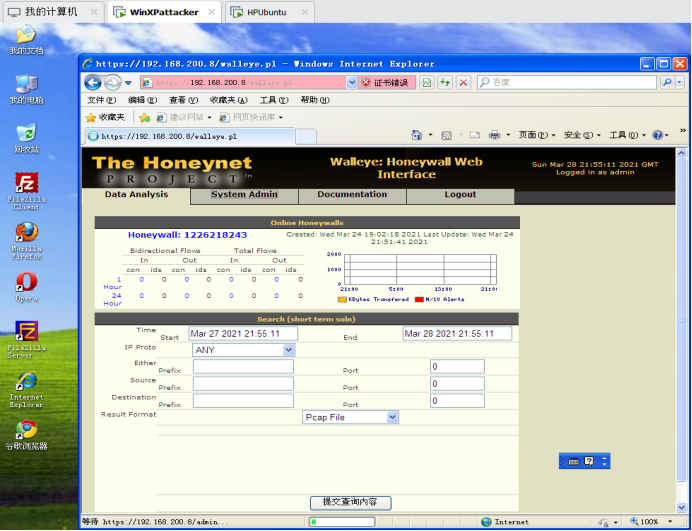
Task: Click the 提交查询内容 submit button
Action: click(x=350, y=503)
